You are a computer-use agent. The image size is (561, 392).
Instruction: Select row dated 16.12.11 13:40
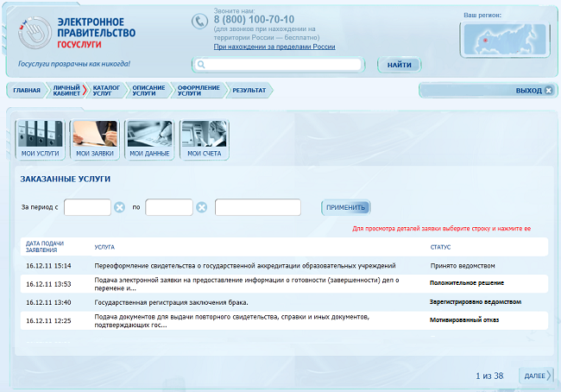click(x=284, y=302)
